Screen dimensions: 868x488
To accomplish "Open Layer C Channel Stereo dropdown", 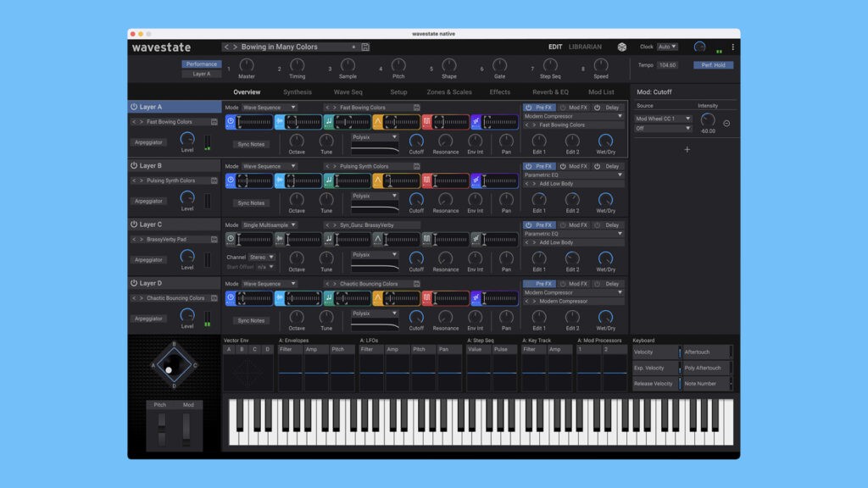I will click(262, 258).
